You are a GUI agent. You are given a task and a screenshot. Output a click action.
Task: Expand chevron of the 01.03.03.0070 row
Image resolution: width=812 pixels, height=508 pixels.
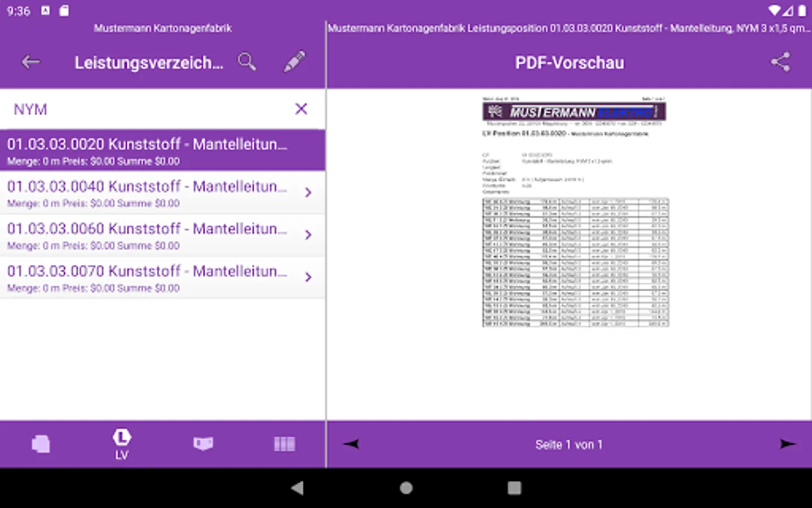308,277
